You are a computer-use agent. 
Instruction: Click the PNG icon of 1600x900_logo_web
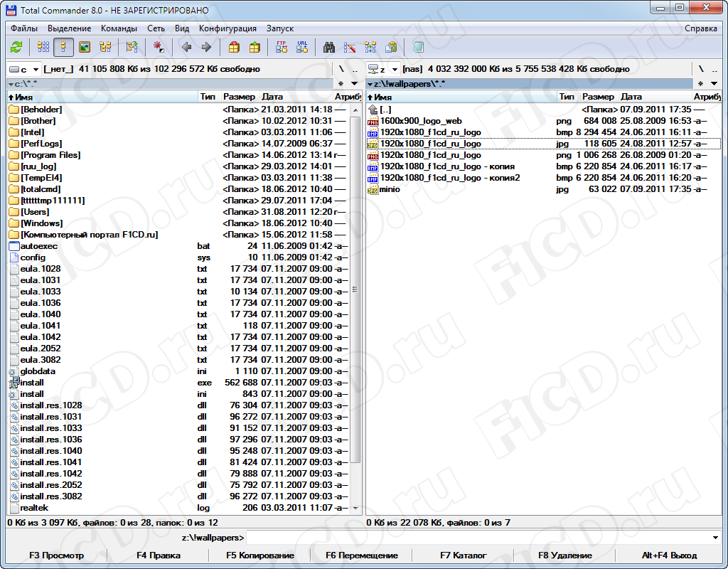point(373,121)
